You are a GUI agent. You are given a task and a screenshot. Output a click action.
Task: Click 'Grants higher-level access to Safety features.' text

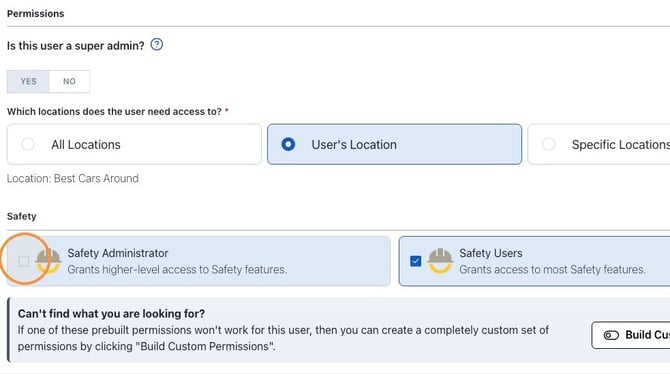(177, 270)
